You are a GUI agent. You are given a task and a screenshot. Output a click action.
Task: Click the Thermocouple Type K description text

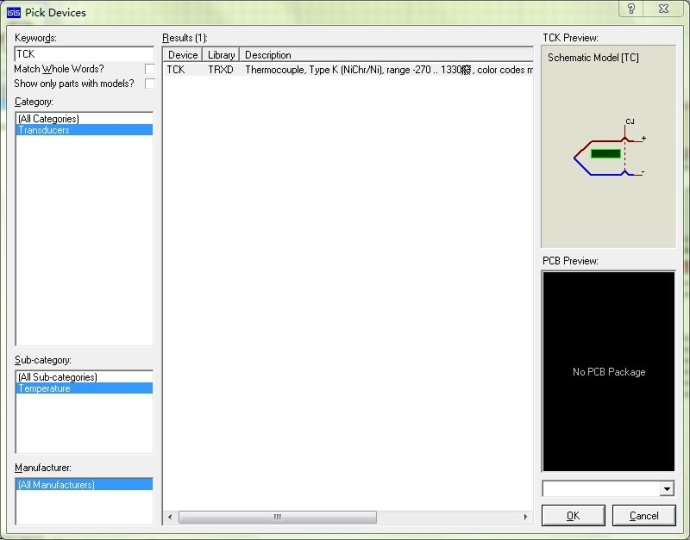[389, 70]
